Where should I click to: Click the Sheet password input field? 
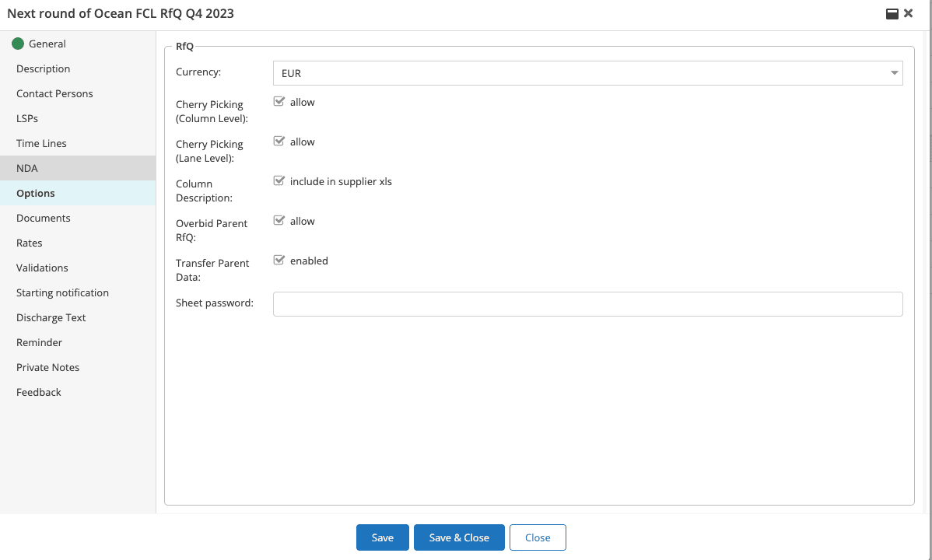tap(588, 304)
